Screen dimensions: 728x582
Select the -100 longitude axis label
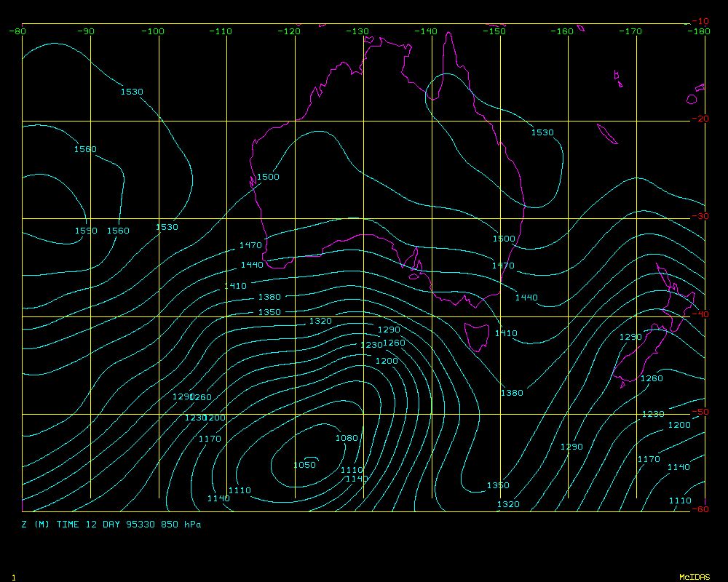(153, 31)
